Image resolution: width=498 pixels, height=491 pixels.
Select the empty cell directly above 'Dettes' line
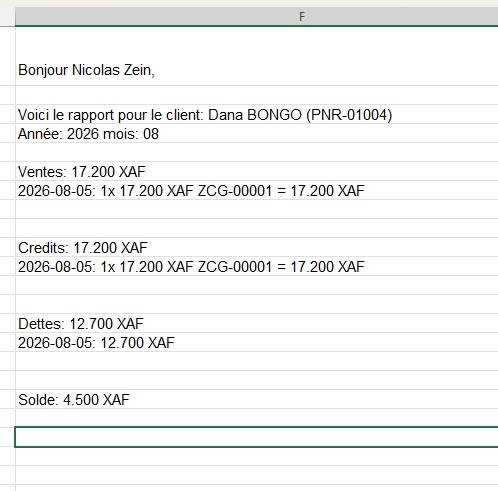[x=257, y=304]
